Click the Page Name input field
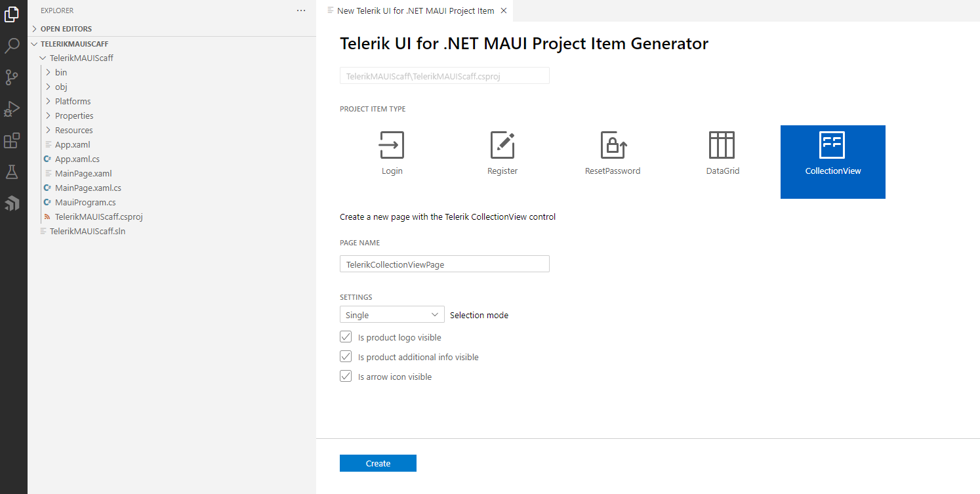Image resolution: width=980 pixels, height=494 pixels. 444,264
